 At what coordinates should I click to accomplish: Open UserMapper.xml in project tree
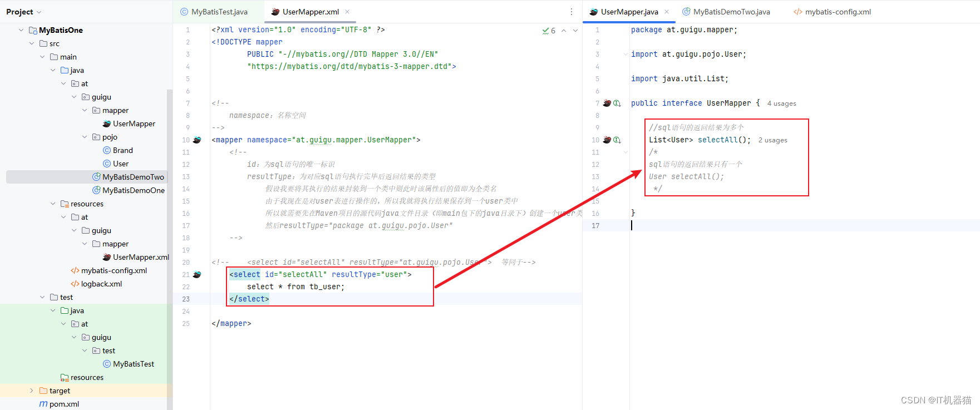[x=136, y=257]
